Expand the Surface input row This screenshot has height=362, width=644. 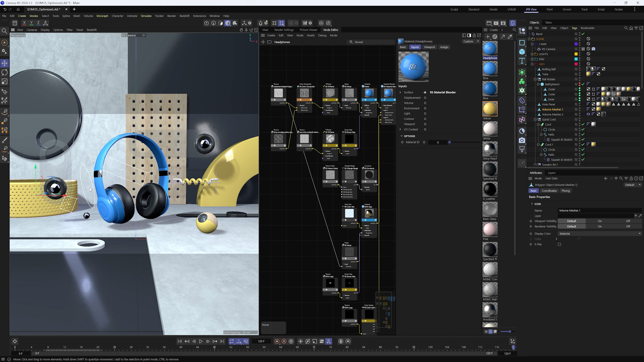400,93
